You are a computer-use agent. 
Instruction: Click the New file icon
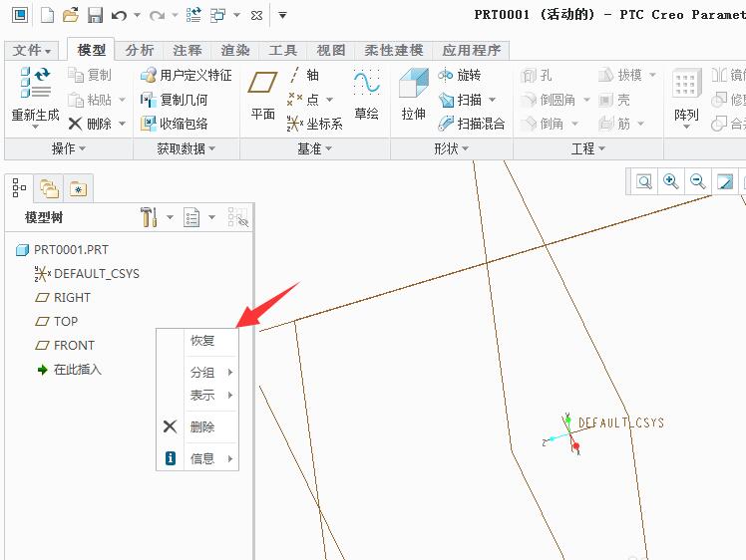(47, 15)
